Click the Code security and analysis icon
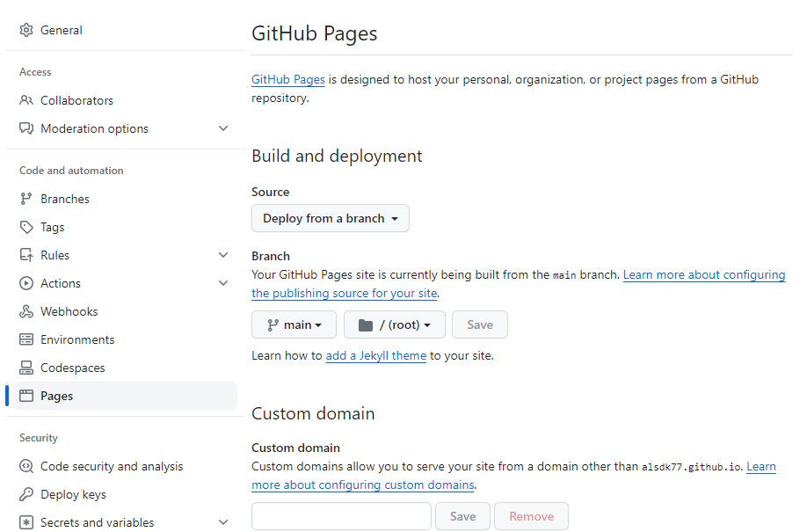Screen dimensions: 807x532 26,466
